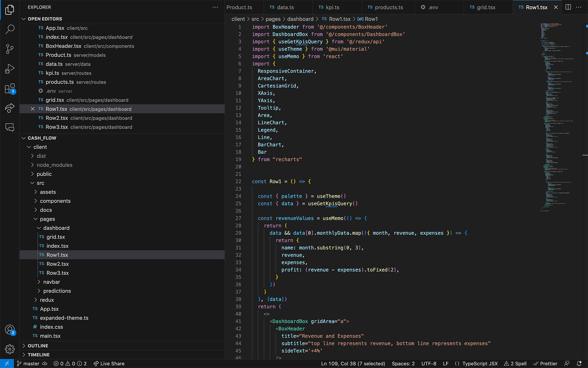Click the Explorer more actions ellipsis
The height and width of the screenshot is (368, 588).
215,7
